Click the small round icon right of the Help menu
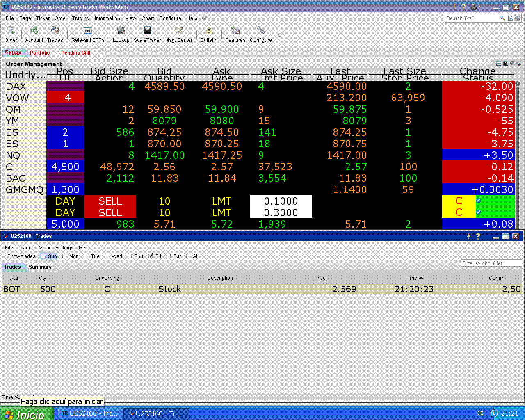Image resolution: width=525 pixels, height=420 pixels. click(204, 18)
